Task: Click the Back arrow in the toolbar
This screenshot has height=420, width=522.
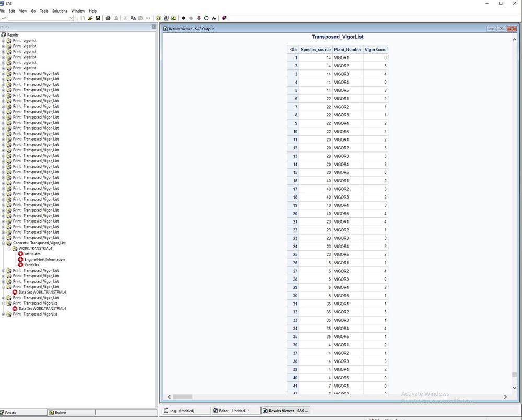Action: [183, 18]
